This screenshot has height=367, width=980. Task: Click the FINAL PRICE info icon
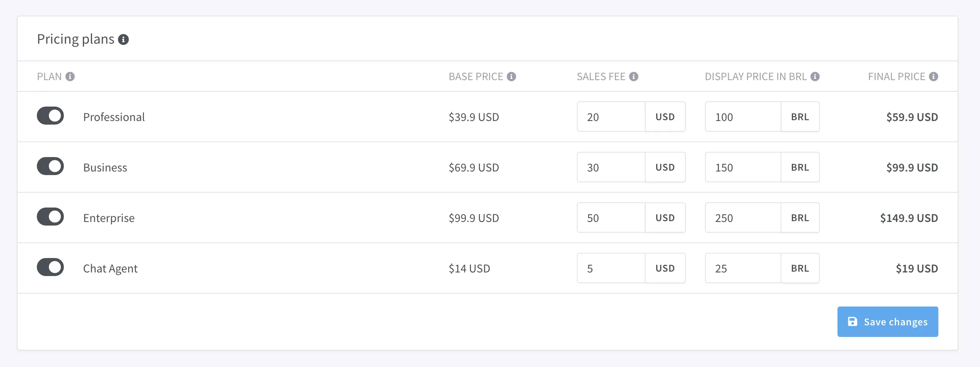(934, 77)
